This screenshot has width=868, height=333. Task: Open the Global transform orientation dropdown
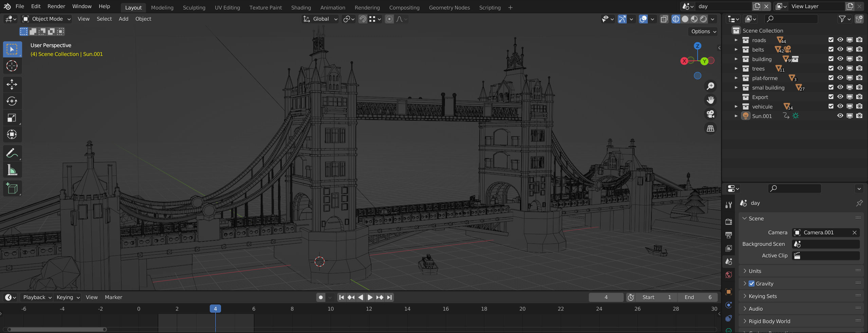pos(320,19)
